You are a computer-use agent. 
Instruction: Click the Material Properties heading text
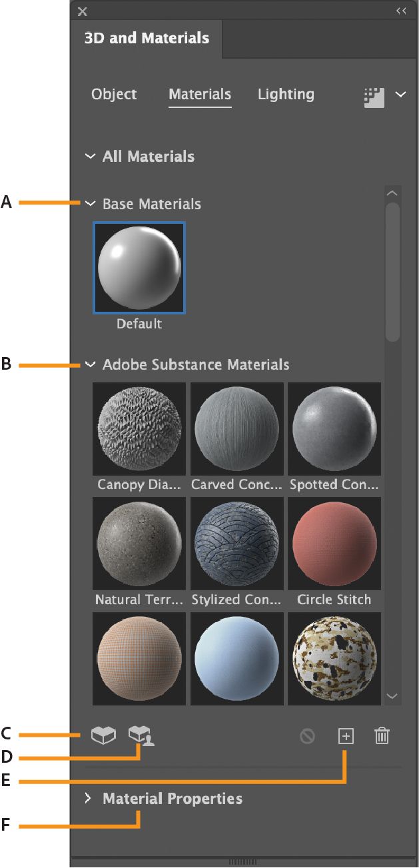coord(173,798)
